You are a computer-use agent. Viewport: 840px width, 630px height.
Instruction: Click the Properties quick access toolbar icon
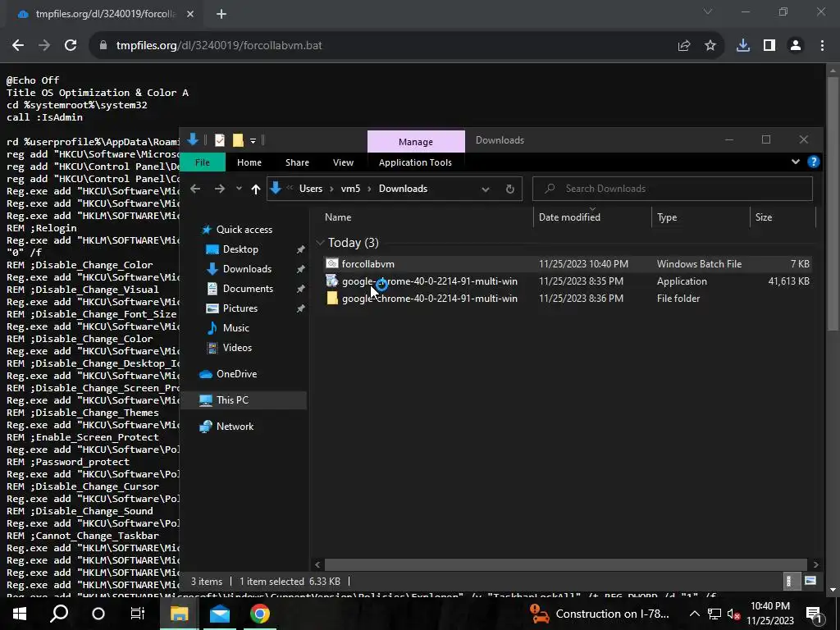click(220, 140)
